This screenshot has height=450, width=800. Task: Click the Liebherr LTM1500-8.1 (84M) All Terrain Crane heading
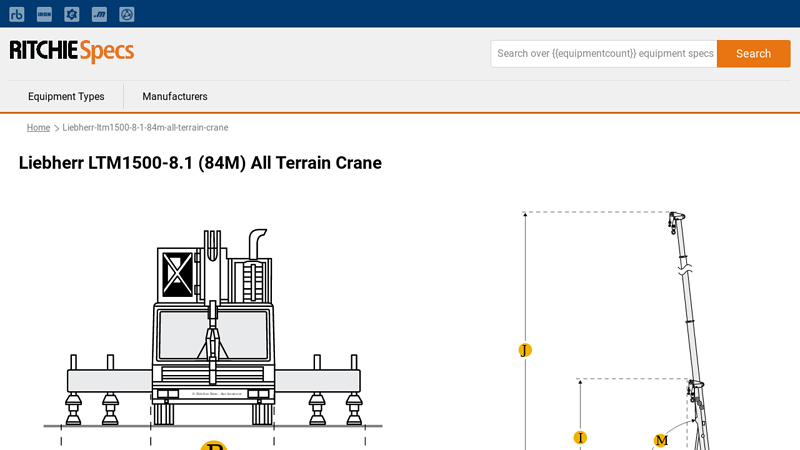tap(201, 163)
